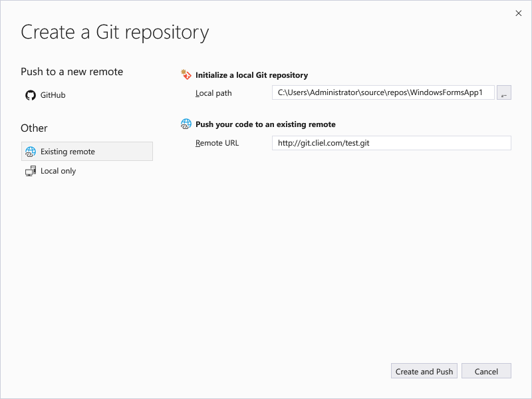Click the Push to a new remote heading
The height and width of the screenshot is (399, 532).
click(x=72, y=72)
